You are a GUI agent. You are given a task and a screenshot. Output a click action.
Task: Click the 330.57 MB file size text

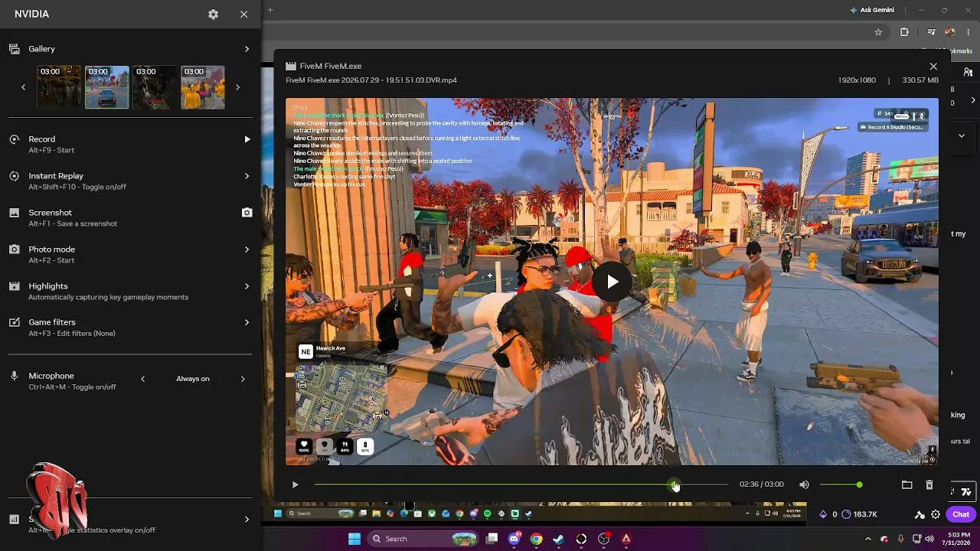pos(920,80)
